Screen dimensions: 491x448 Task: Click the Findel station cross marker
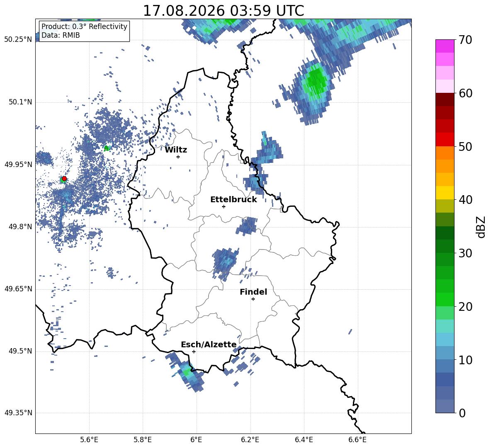pos(253,299)
